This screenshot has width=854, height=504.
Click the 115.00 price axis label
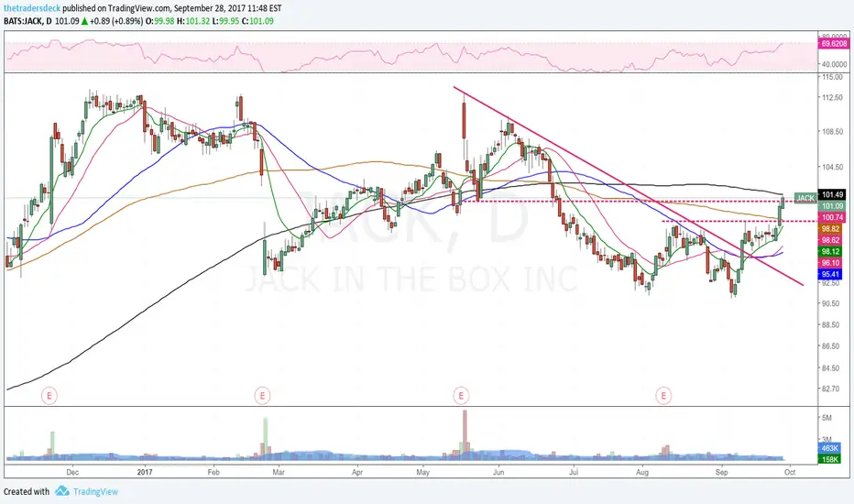pyautogui.click(x=832, y=77)
